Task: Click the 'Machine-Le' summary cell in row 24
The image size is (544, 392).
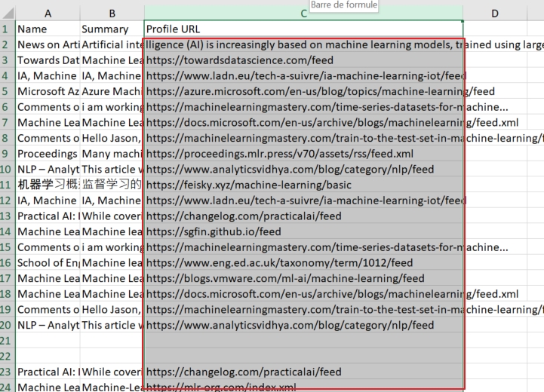Action: tap(112, 387)
